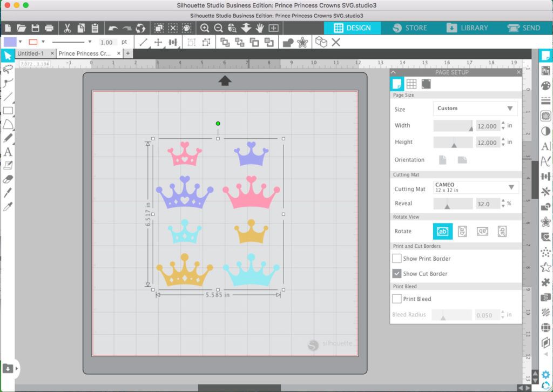The height and width of the screenshot is (392, 553).
Task: Click the Width slider
Action: [453, 126]
